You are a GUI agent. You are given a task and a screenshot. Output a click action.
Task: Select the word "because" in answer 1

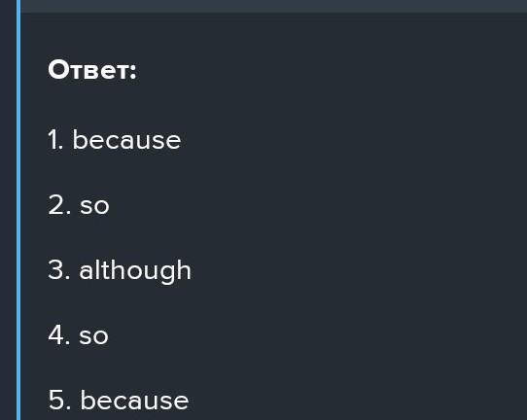(126, 140)
